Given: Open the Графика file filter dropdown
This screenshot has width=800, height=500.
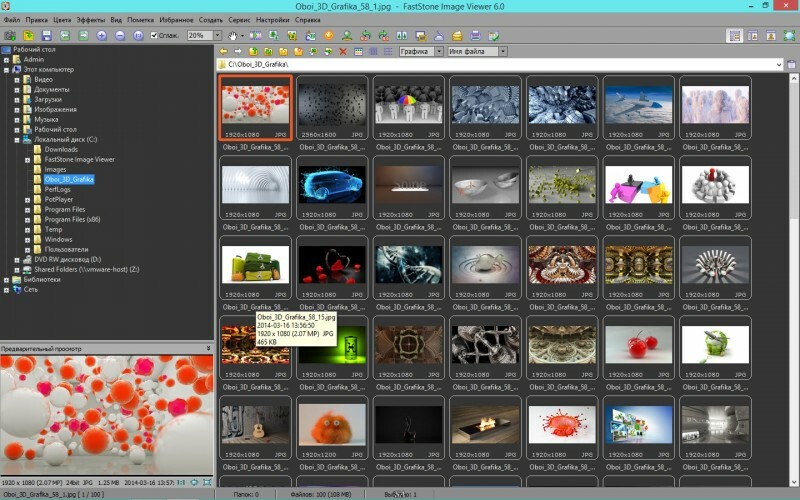Looking at the screenshot, I should click(x=438, y=51).
